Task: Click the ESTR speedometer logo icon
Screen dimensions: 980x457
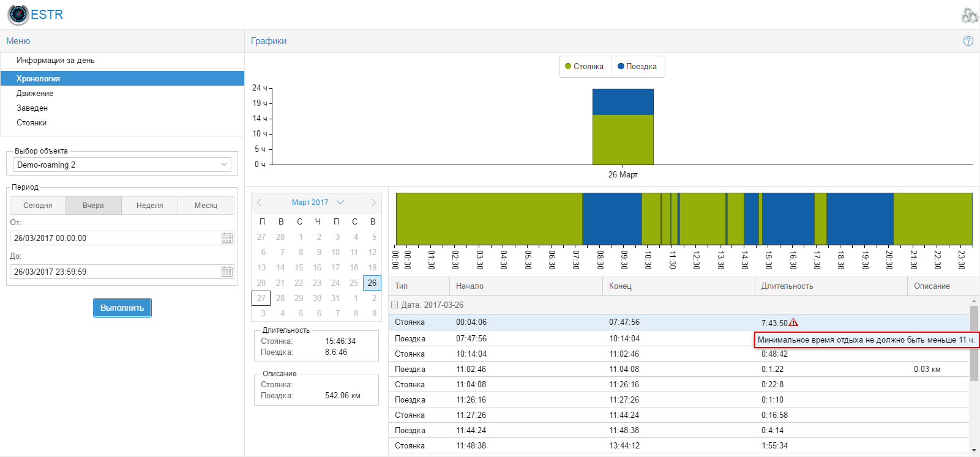Action: (x=18, y=15)
